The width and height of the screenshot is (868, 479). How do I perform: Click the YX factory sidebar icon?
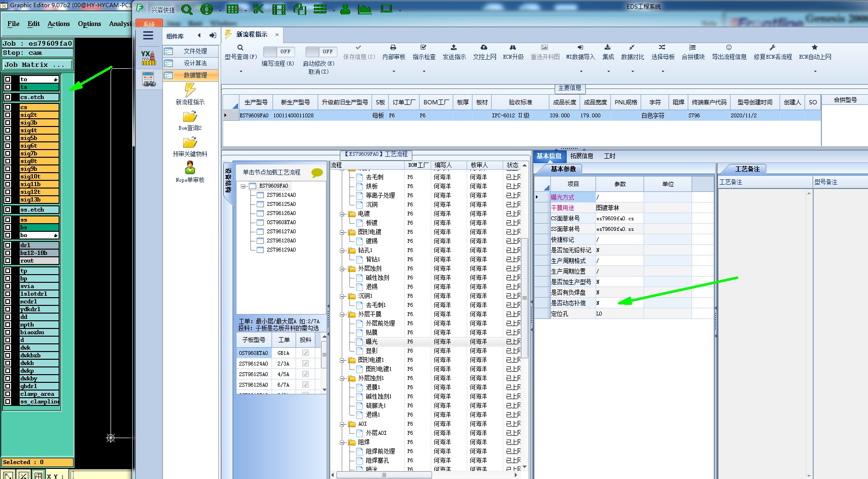[x=148, y=58]
